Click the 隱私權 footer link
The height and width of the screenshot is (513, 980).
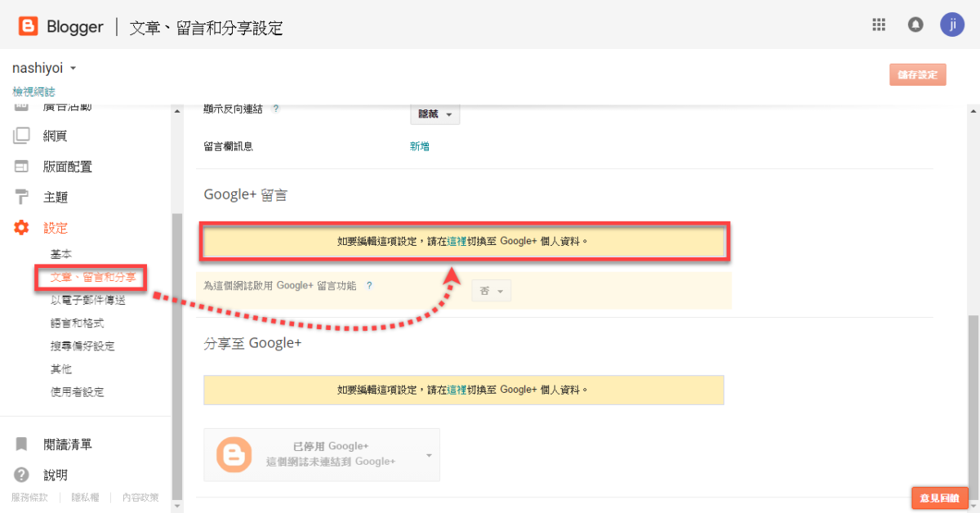pos(86,497)
